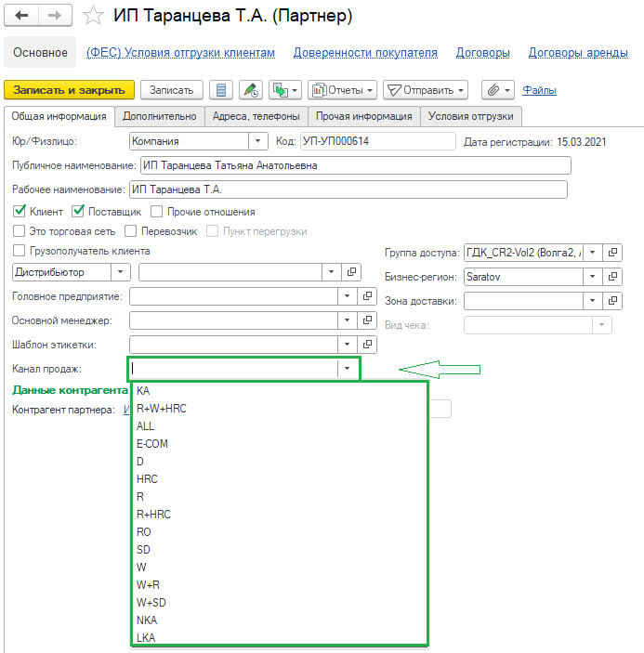This screenshot has width=644, height=653.
Task: Click the forward navigation arrow
Action: [55, 16]
